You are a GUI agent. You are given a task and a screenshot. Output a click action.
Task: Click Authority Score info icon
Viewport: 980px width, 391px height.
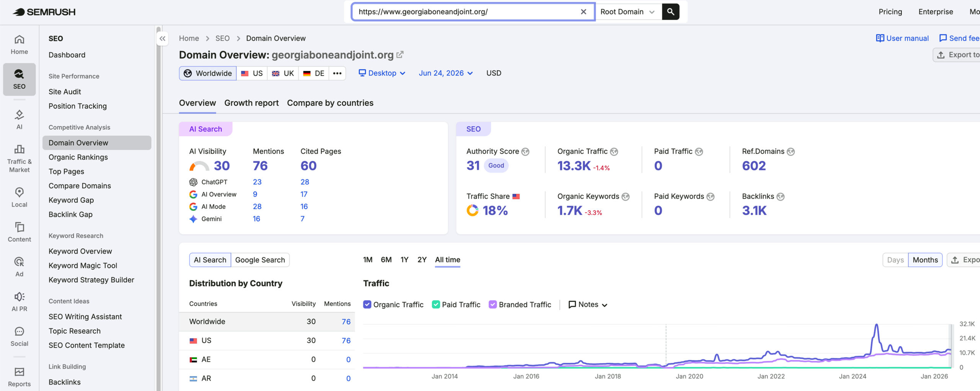click(526, 152)
